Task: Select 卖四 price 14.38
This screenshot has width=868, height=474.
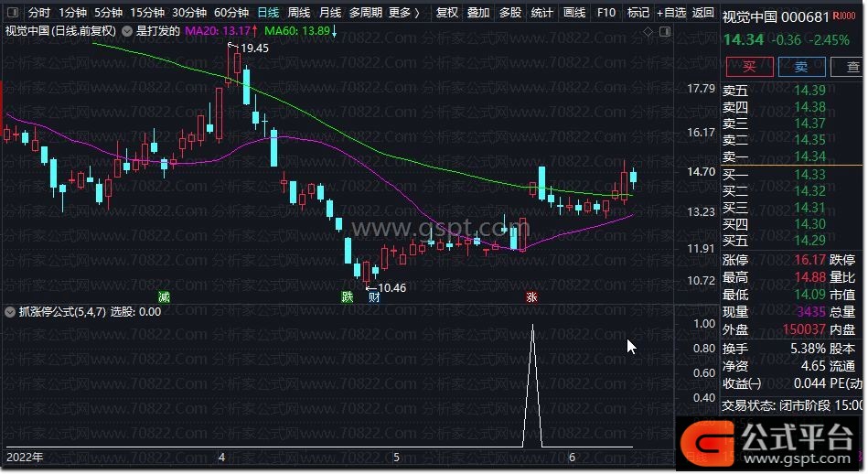Action: (x=809, y=107)
